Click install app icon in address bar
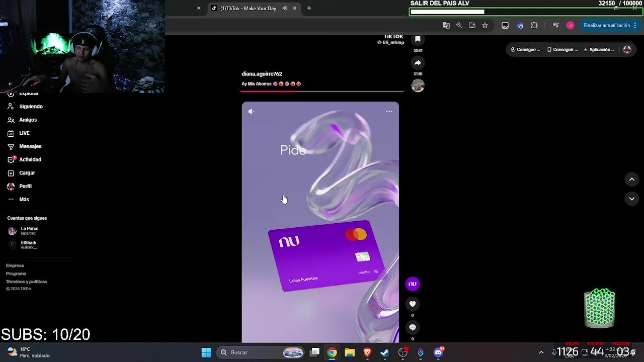Screen dimensions: 644x362 [472, 25]
